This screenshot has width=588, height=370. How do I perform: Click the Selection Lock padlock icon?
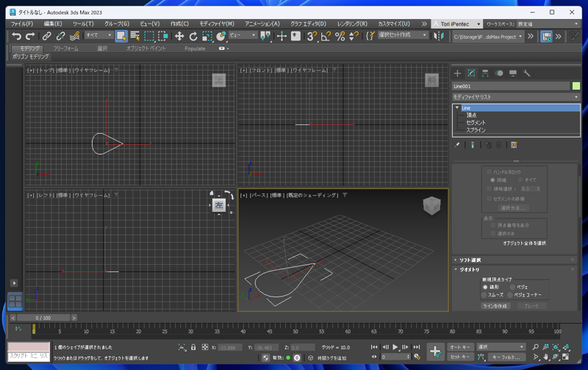193,347
